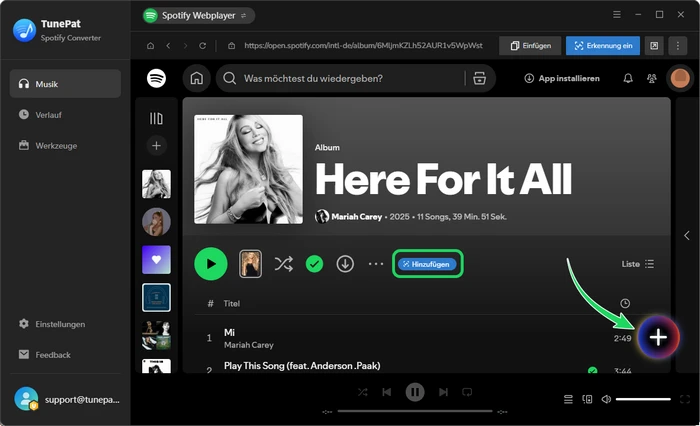Change view with Liste dropdown
This screenshot has width=700, height=426.
[x=638, y=264]
